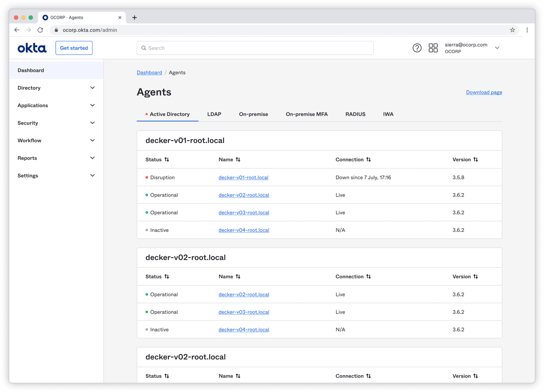This screenshot has width=544, height=392.
Task: Click Inactive status in first table
Action: (x=157, y=230)
